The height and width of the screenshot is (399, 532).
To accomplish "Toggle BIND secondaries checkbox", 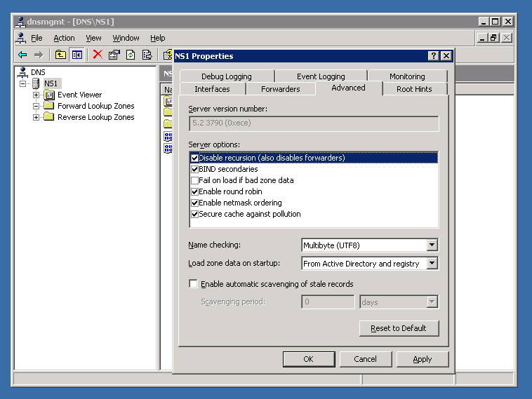I will tap(194, 169).
